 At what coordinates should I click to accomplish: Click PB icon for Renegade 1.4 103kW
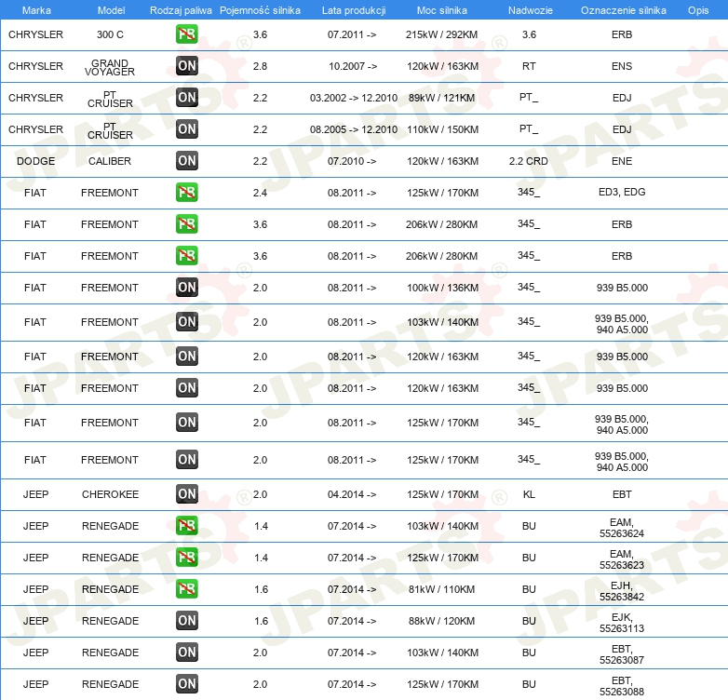coord(186,526)
